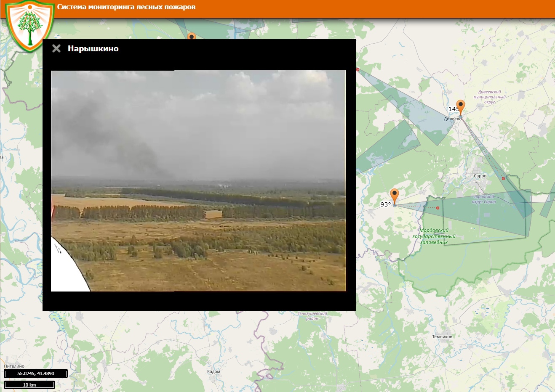555x392 pixels.
Task: Click the header title Система мониторинга лесных пожаров
Action: click(126, 7)
